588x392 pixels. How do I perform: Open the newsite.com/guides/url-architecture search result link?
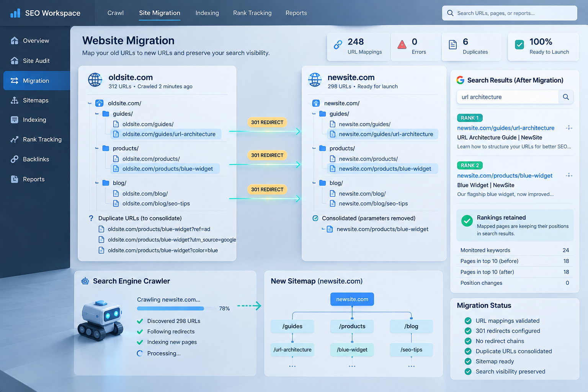(506, 128)
